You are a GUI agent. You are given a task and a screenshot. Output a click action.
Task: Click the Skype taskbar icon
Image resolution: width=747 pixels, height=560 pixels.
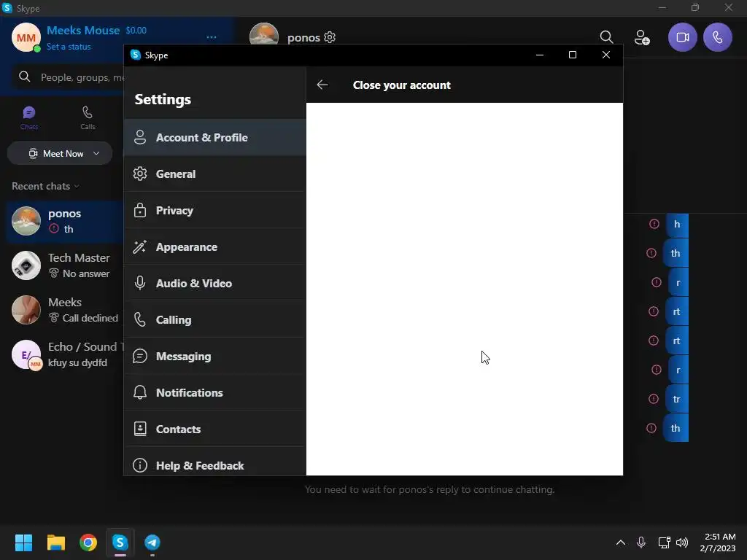point(120,542)
